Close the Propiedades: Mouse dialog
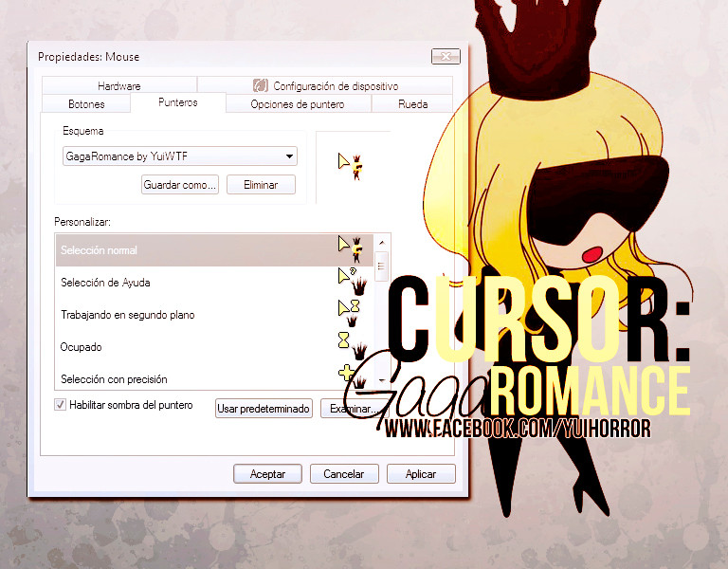Image resolution: width=728 pixels, height=569 pixels. coord(446,56)
